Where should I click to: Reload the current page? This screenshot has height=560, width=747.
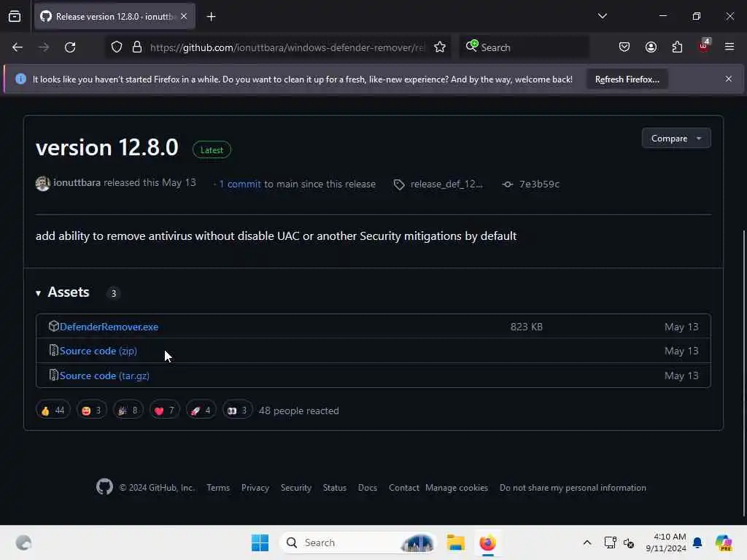click(x=70, y=47)
